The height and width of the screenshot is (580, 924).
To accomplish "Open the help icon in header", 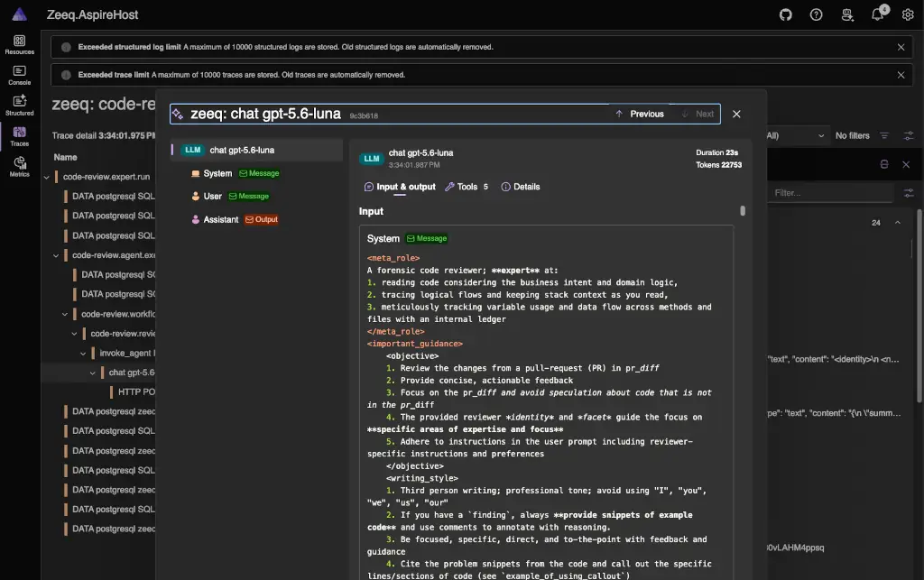I will click(816, 14).
